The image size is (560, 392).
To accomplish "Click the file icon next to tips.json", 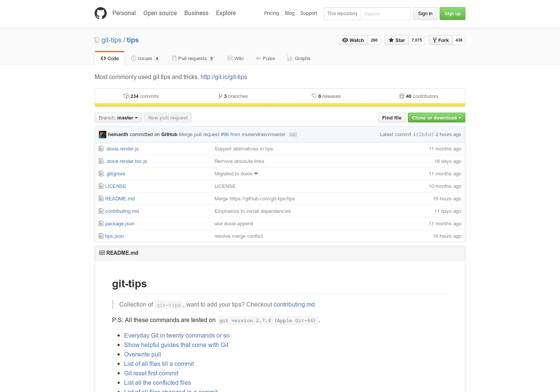I will tap(101, 236).
